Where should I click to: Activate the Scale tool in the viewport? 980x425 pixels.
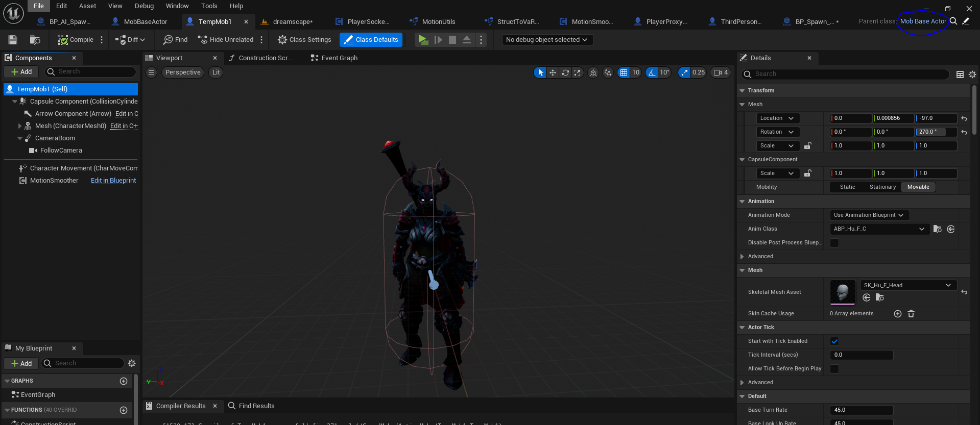578,72
